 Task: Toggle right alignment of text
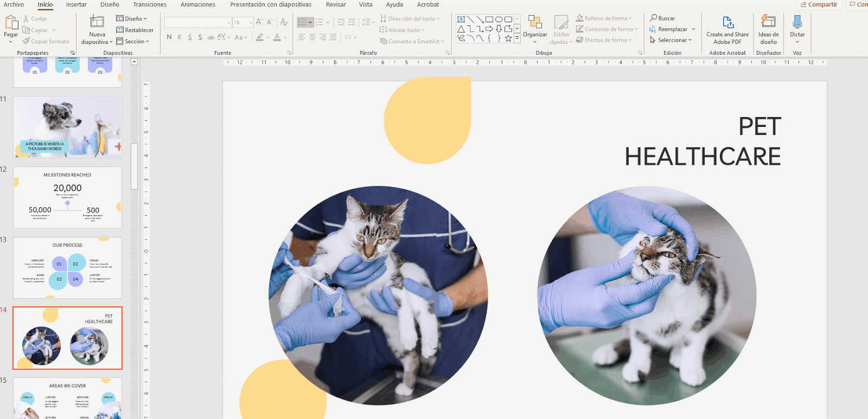tap(323, 37)
